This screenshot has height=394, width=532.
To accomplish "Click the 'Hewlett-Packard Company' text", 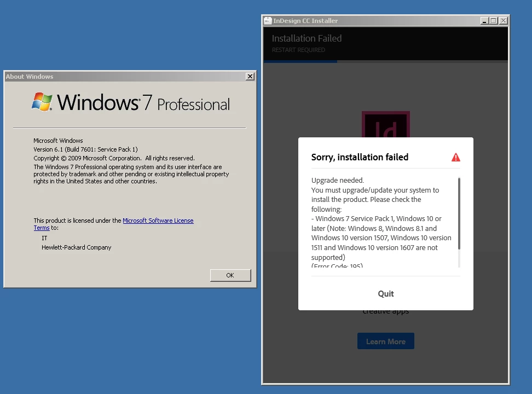I will (76, 247).
